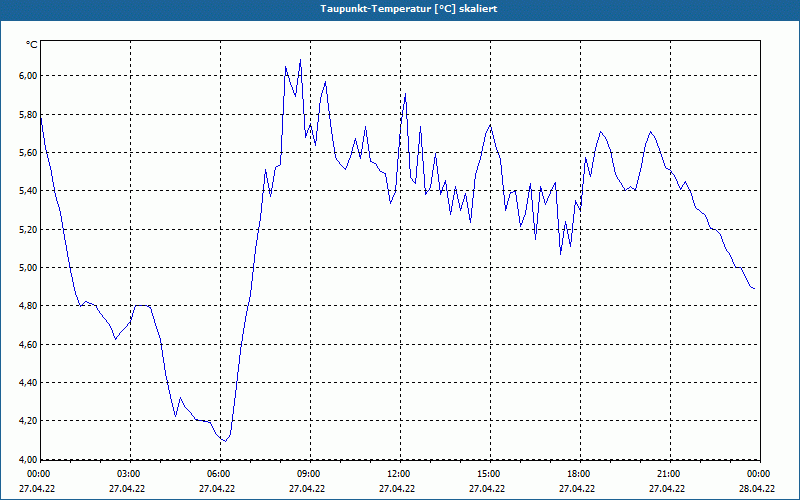800x500 pixels.
Task: Select the 5,40 y-axis value
Action: tap(29, 191)
